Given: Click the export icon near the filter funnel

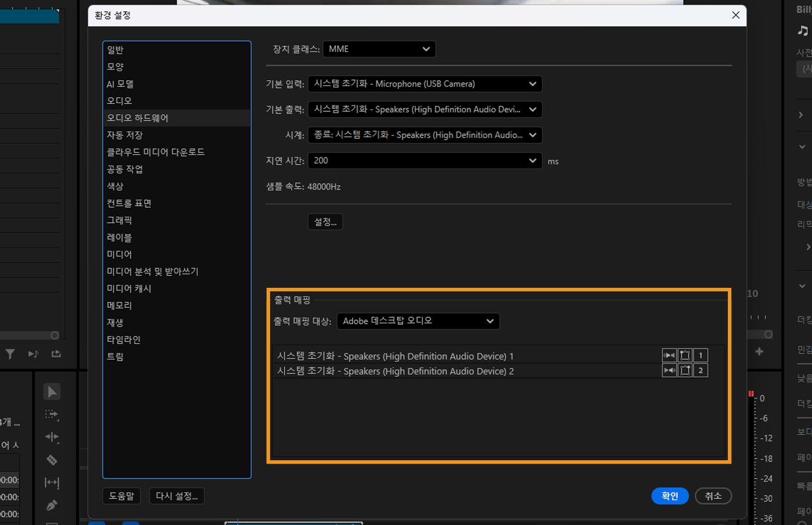Looking at the screenshot, I should click(55, 354).
